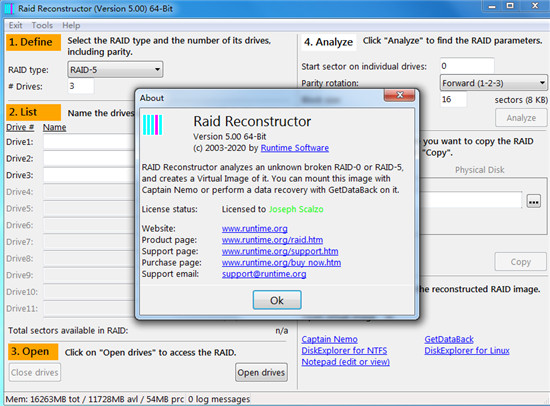The width and height of the screenshot is (550, 406).
Task: Click the Start sector input field
Action: (x=467, y=66)
